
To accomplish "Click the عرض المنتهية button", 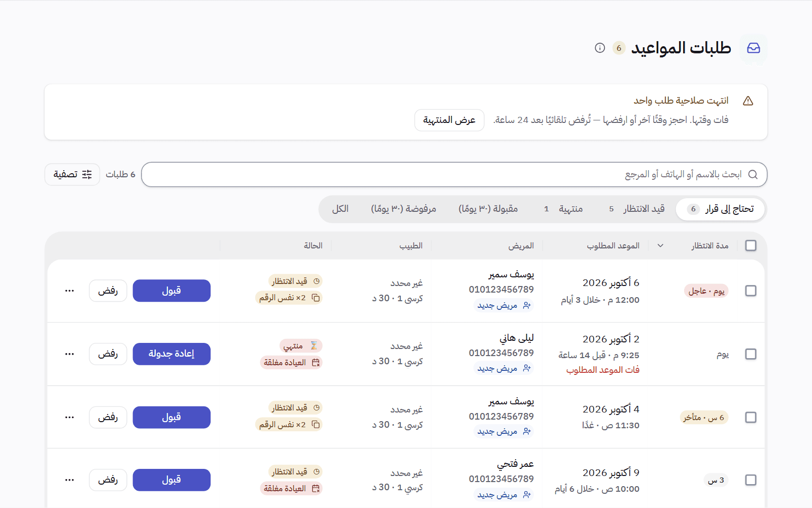I will pyautogui.click(x=449, y=120).
